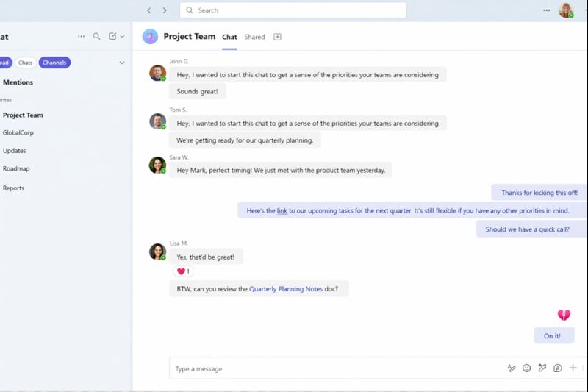Go forward with the right arrow
588x392 pixels.
point(165,10)
